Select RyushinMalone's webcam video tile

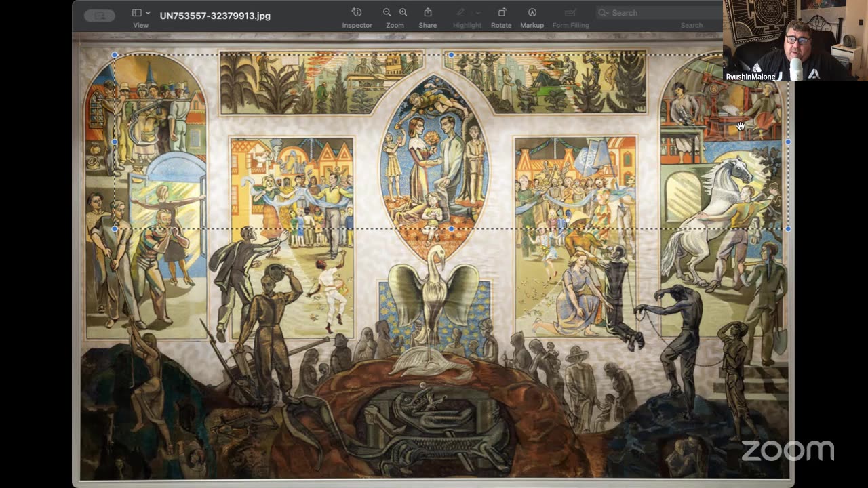coord(795,41)
